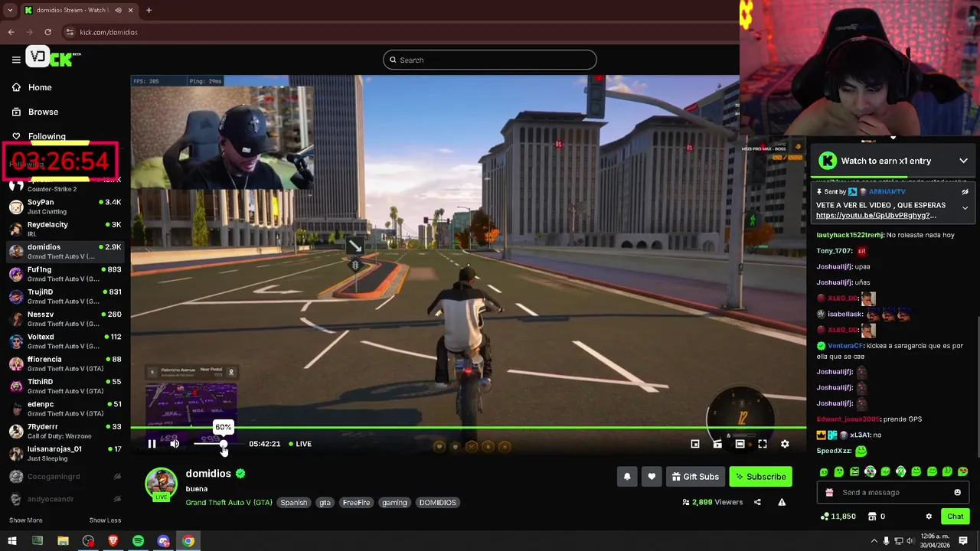Select the FreeFire tag
This screenshot has height=551, width=980.
356,503
